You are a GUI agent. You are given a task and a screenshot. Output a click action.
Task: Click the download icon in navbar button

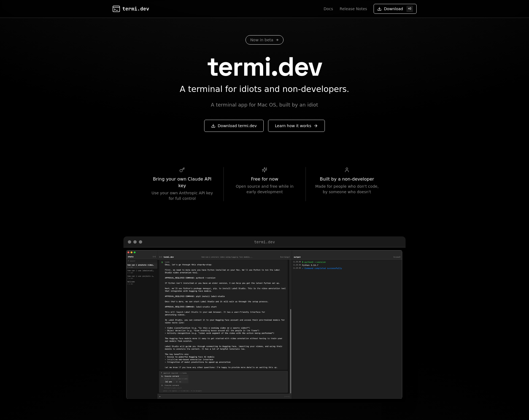click(x=379, y=9)
